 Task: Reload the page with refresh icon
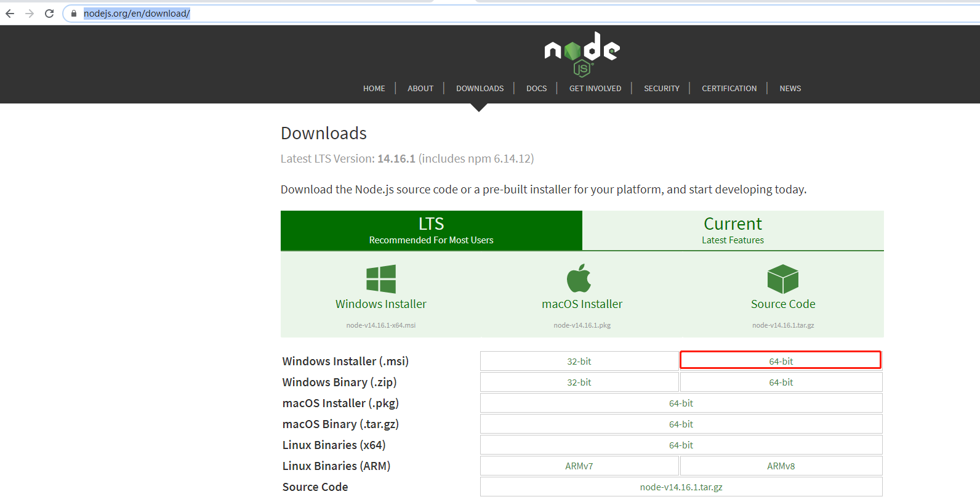click(49, 14)
